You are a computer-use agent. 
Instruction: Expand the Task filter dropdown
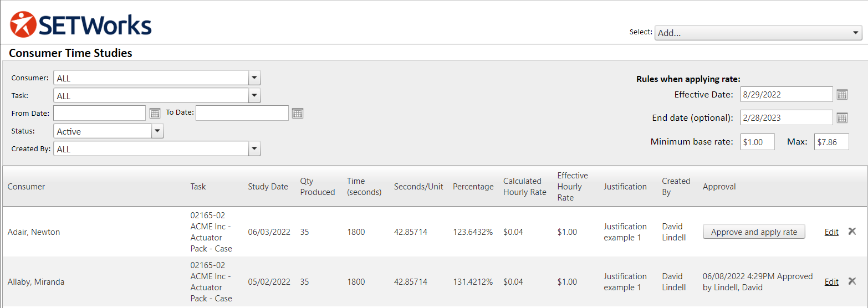click(x=254, y=96)
